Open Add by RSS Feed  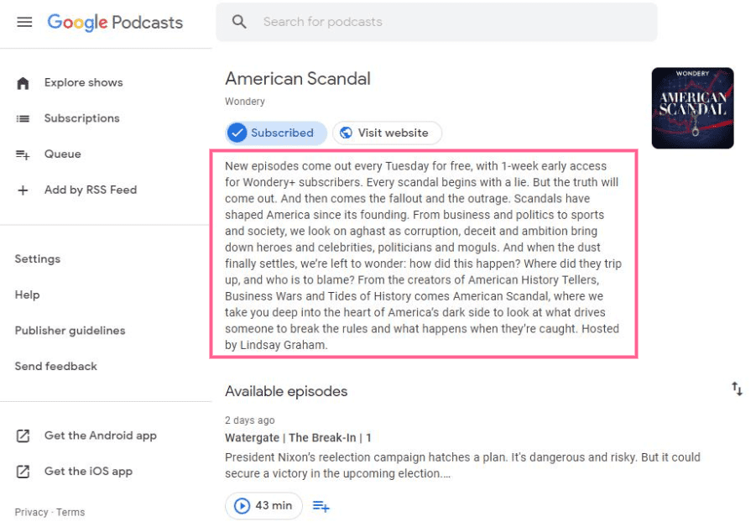tap(76, 190)
